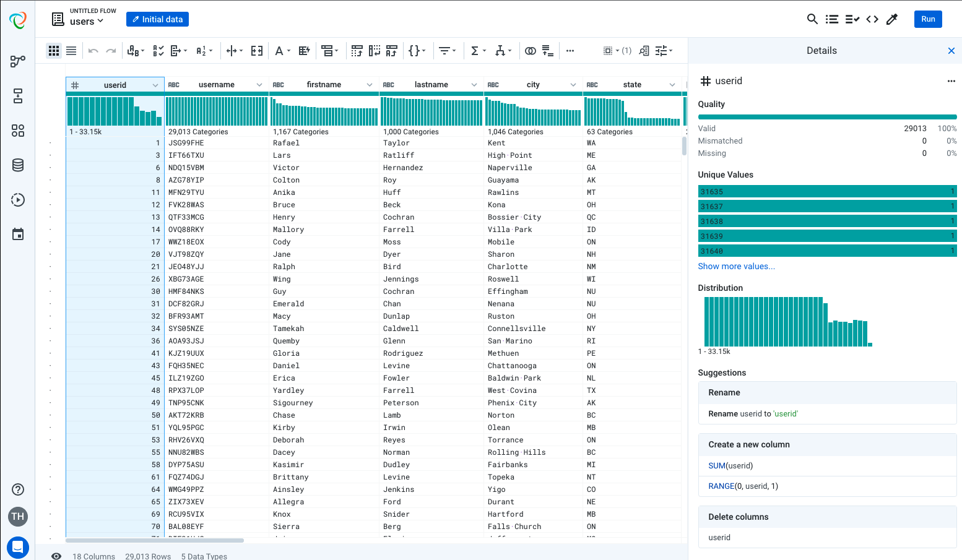Open the userid options menu in Details panel
The width and height of the screenshot is (962, 560).
point(951,80)
